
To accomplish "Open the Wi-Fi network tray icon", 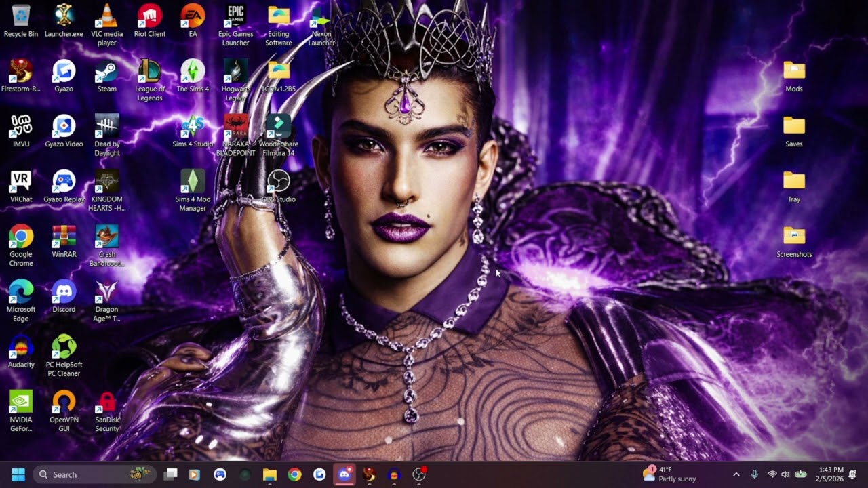I will click(772, 474).
